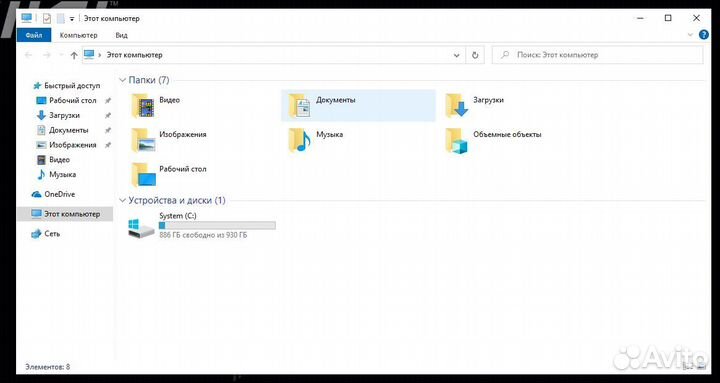Screen dimensions: 720x383
Task: Select the System (C:) drive icon
Action: coord(141,228)
